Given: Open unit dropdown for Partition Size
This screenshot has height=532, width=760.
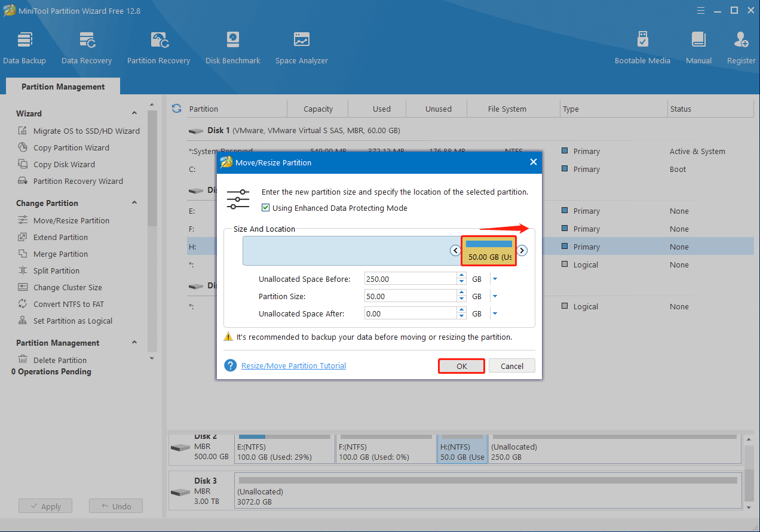Looking at the screenshot, I should 495,297.
